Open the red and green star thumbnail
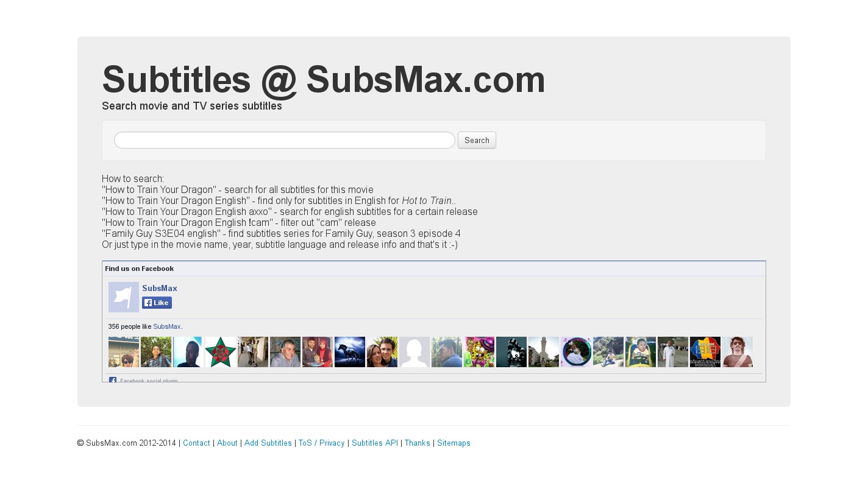Image resolution: width=868 pixels, height=478 pixels. [x=221, y=352]
